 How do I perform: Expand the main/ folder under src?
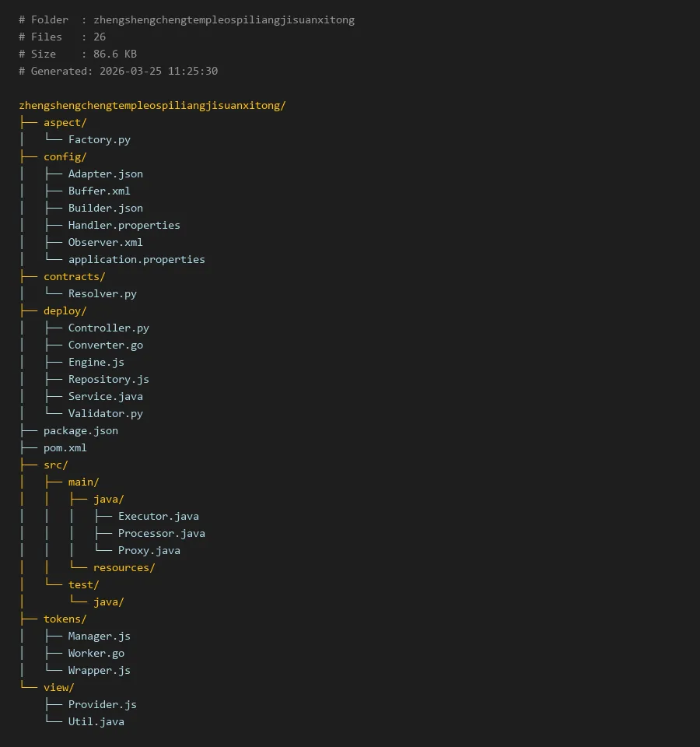pos(83,482)
